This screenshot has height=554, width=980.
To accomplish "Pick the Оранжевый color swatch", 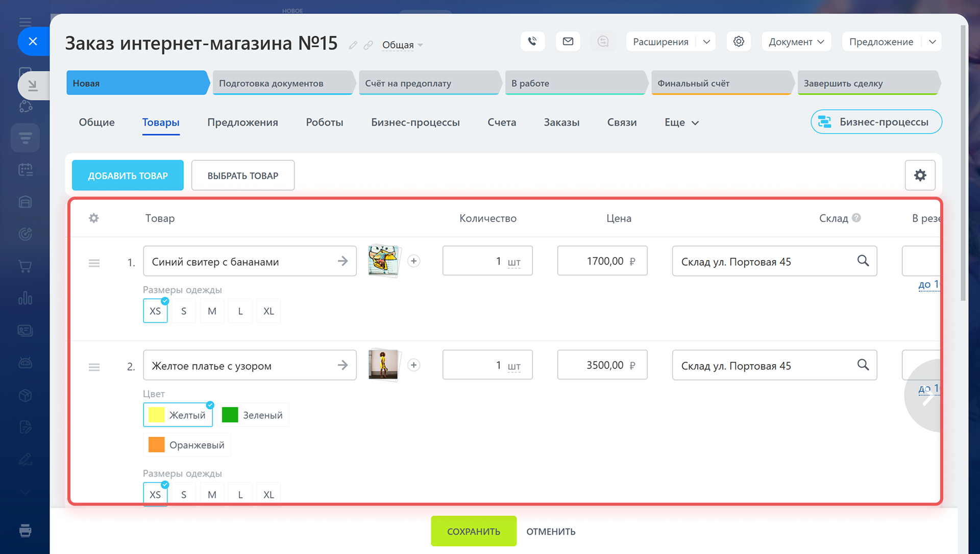I will tap(187, 445).
